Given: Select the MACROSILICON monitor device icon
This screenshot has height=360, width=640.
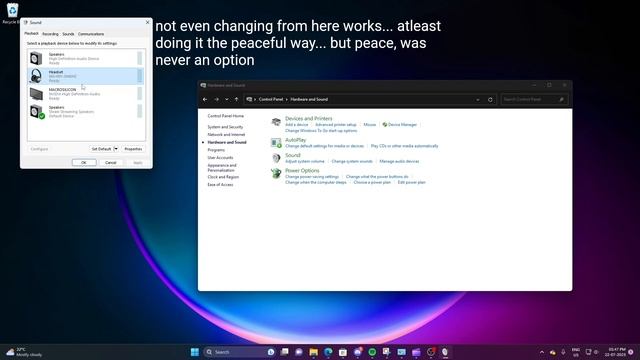Looking at the screenshot, I should [x=36, y=94].
